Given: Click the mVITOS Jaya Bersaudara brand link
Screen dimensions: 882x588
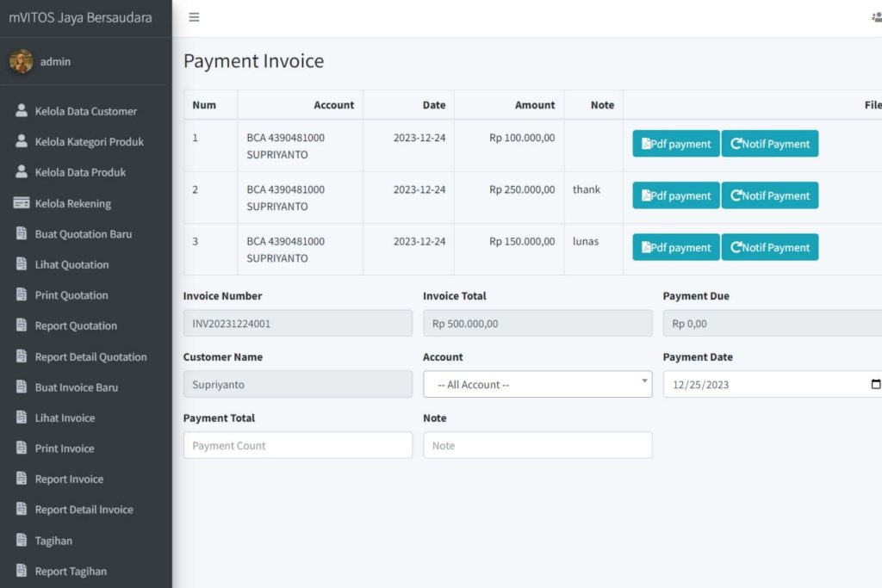Looking at the screenshot, I should (x=81, y=16).
